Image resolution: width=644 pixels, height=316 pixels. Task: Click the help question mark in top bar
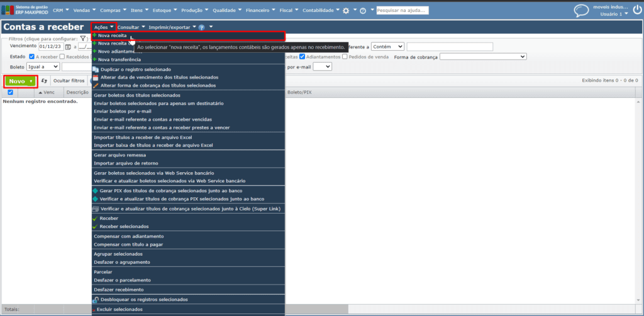point(363,11)
